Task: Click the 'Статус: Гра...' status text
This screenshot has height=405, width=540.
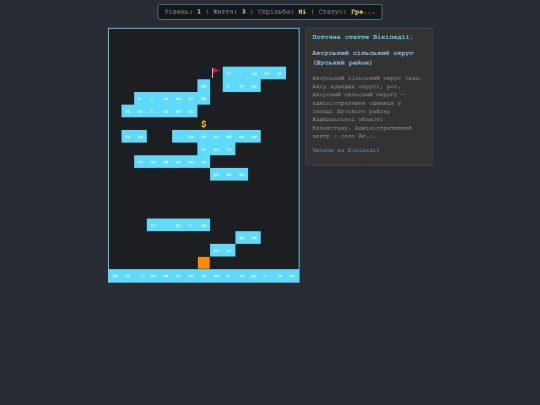Action: coord(346,12)
